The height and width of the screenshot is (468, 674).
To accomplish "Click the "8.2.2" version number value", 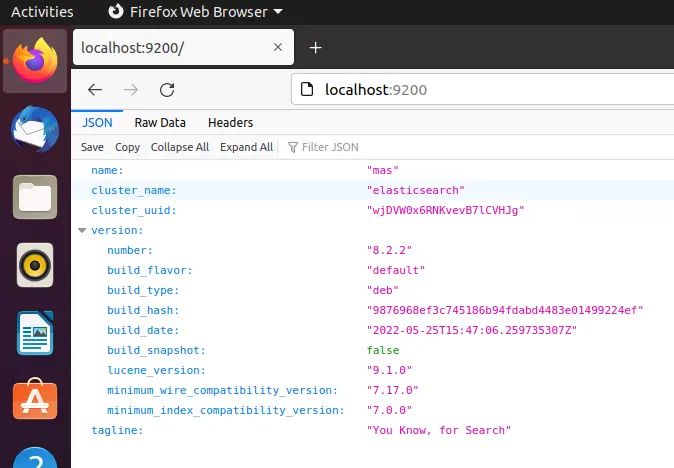I will [389, 250].
